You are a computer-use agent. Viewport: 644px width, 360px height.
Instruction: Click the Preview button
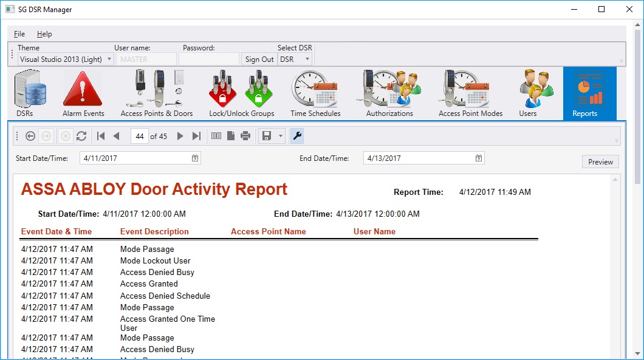click(x=600, y=161)
